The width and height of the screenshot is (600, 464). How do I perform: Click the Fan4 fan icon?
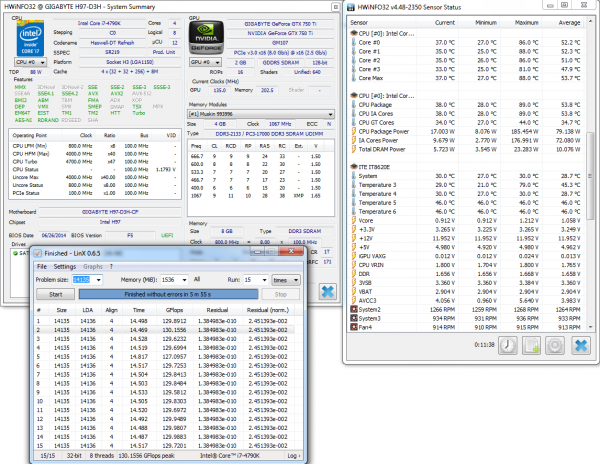(x=354, y=327)
